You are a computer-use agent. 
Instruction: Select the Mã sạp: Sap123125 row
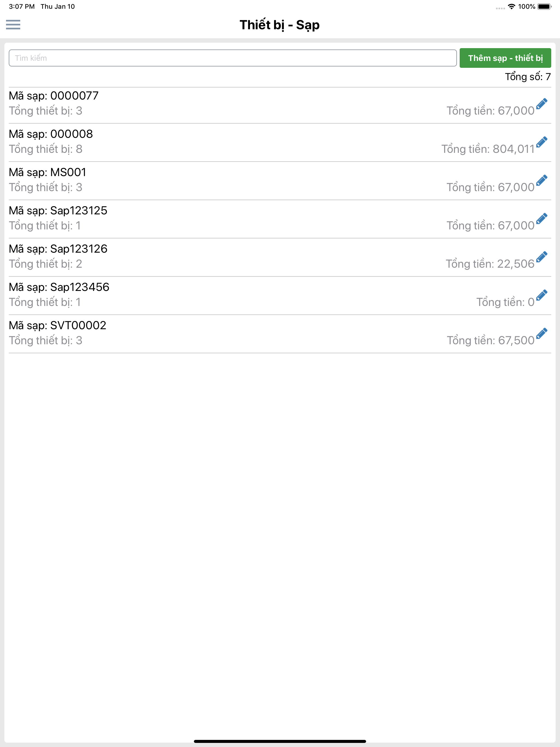[280, 219]
